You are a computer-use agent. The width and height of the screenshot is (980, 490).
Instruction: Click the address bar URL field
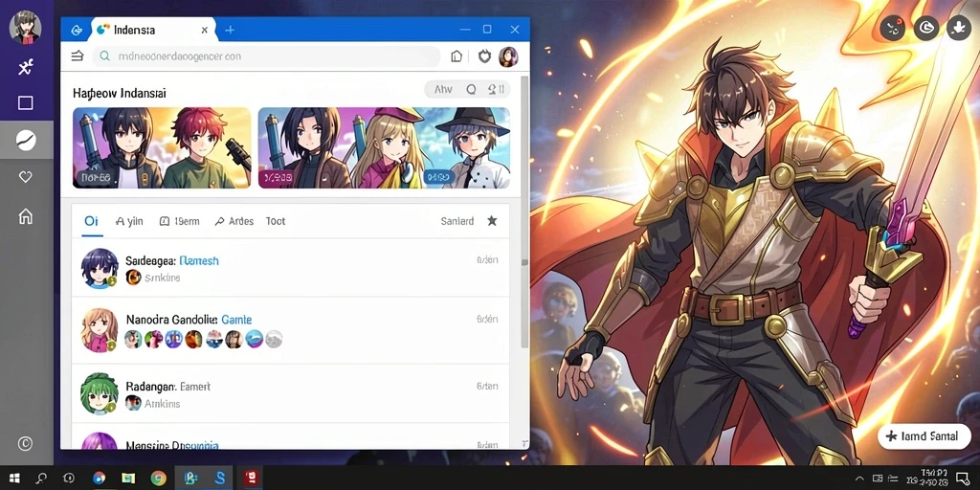click(x=266, y=56)
